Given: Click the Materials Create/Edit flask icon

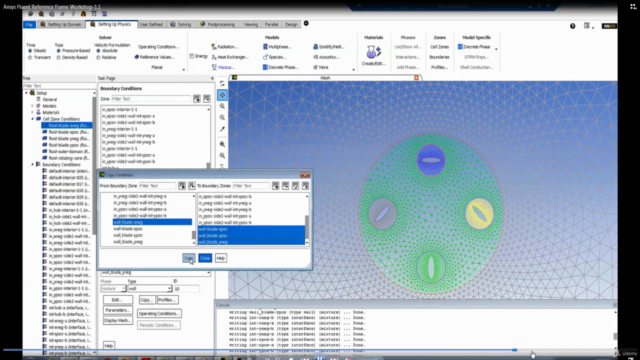Looking at the screenshot, I should 373,53.
